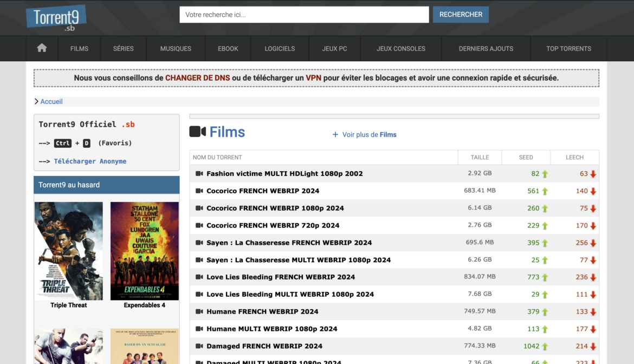Open the JEUX PC section
Image resolution: width=634 pixels, height=364 pixels.
point(334,49)
